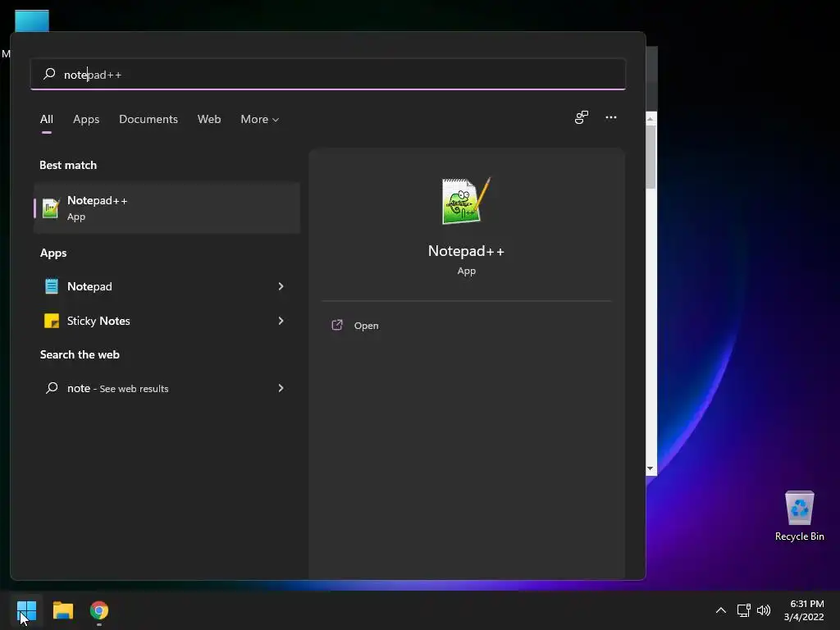This screenshot has height=630, width=840.
Task: Click the Best match heading
Action: (x=68, y=165)
